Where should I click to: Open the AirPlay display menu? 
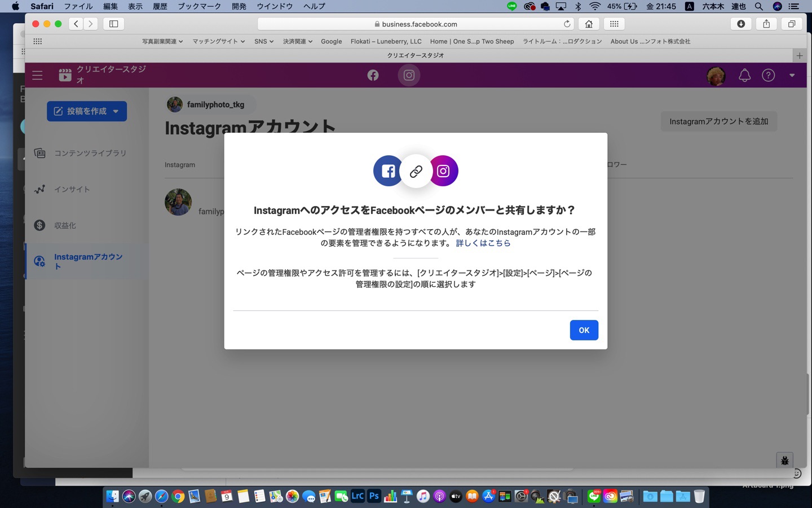[x=561, y=6]
